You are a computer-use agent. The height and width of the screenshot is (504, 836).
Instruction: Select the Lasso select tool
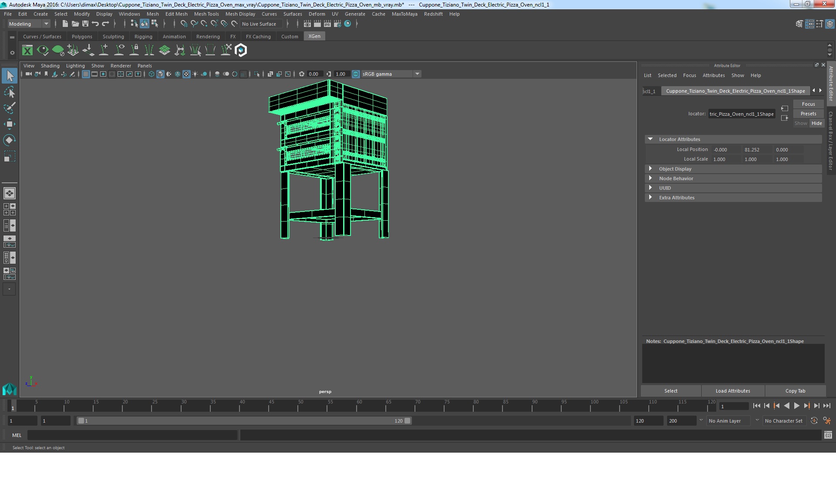pyautogui.click(x=9, y=92)
